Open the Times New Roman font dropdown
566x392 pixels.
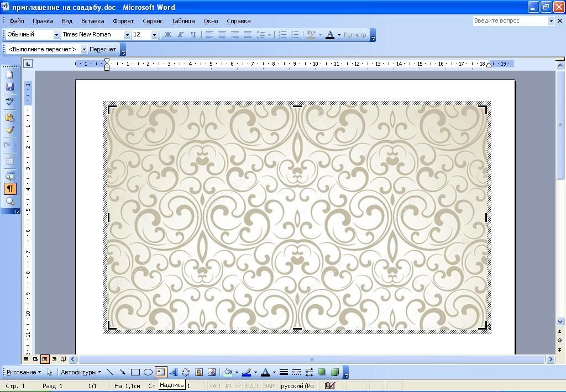127,35
